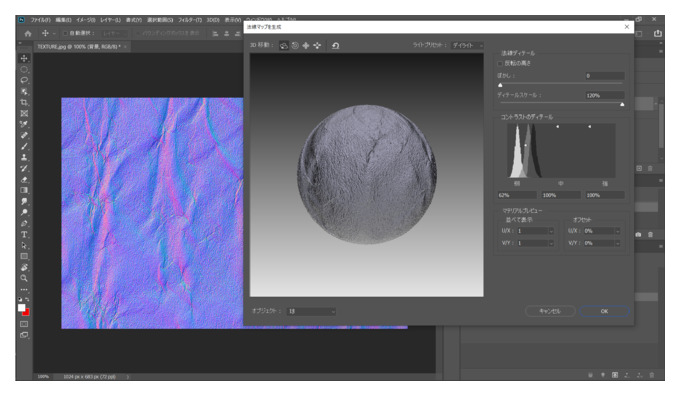Select the 3D pan tool in dialog
Screen dimensions: 680x396
coord(306,46)
